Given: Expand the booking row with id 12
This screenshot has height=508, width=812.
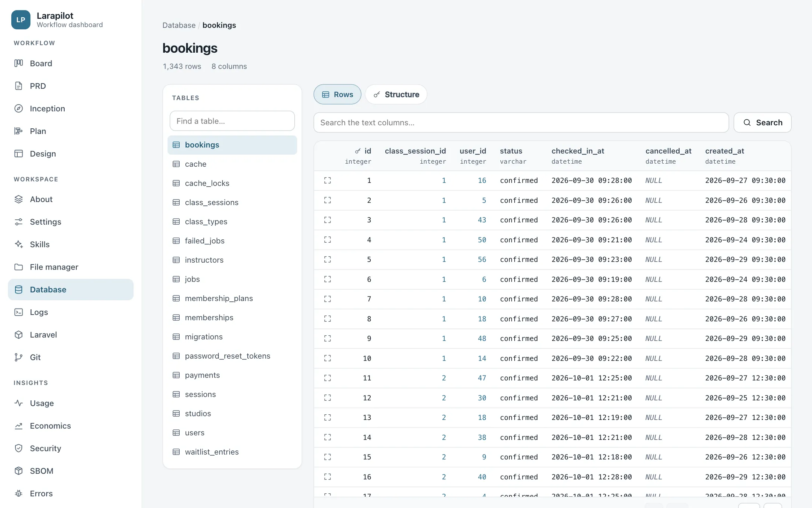Looking at the screenshot, I should (x=327, y=398).
